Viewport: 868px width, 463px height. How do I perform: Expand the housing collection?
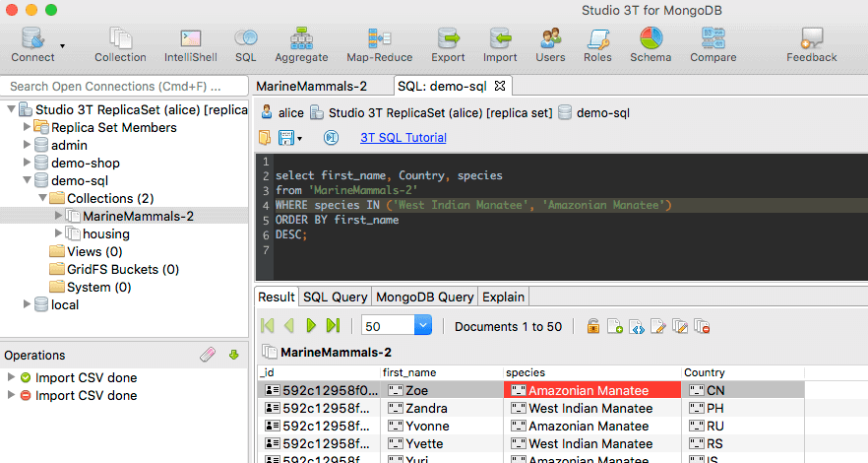coord(58,233)
